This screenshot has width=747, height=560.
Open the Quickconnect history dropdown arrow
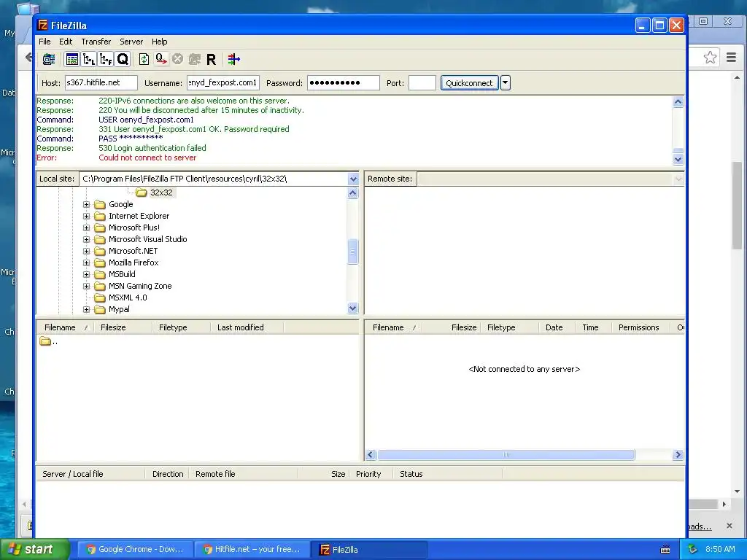pos(505,83)
